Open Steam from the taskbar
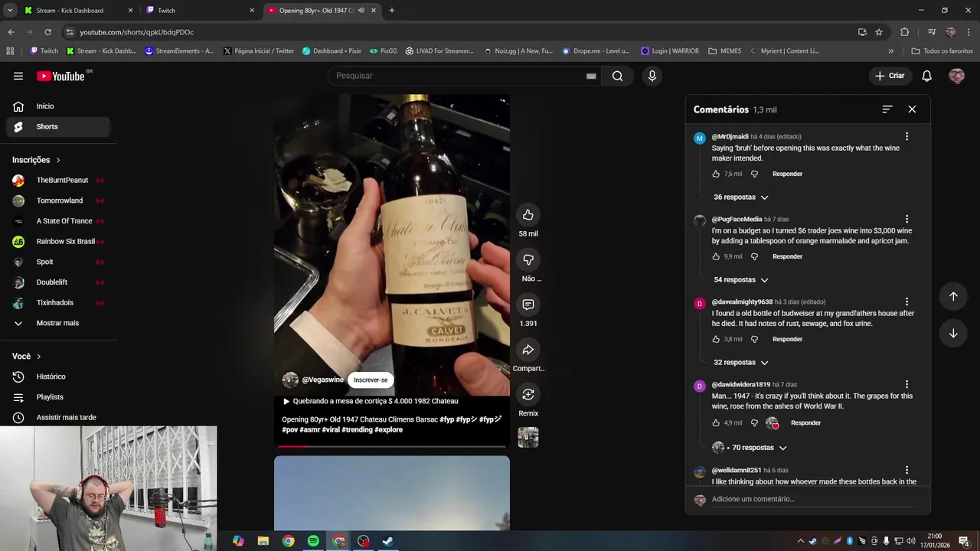The height and width of the screenshot is (551, 980). 387,541
